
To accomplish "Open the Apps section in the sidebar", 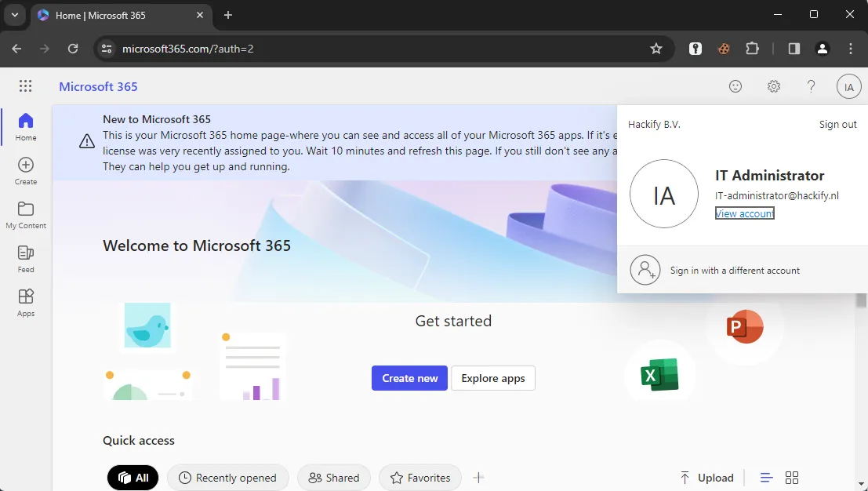I will [25, 302].
